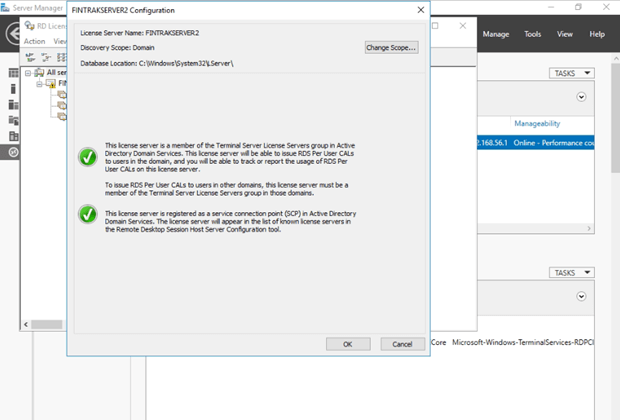Click the '168.56.1' IP address cell
This screenshot has height=420, width=620.
coord(492,143)
